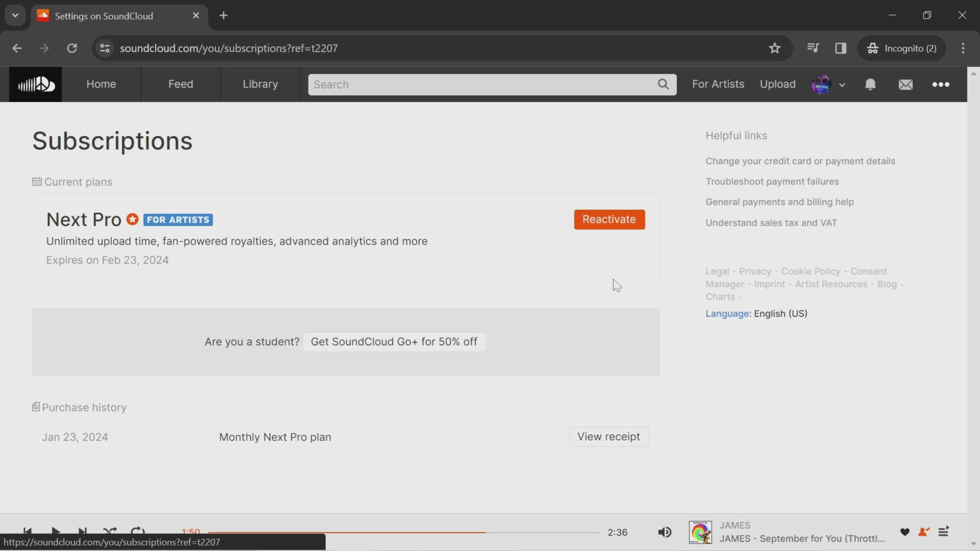Skip to previous track
This screenshot has height=551, width=980.
(27, 531)
